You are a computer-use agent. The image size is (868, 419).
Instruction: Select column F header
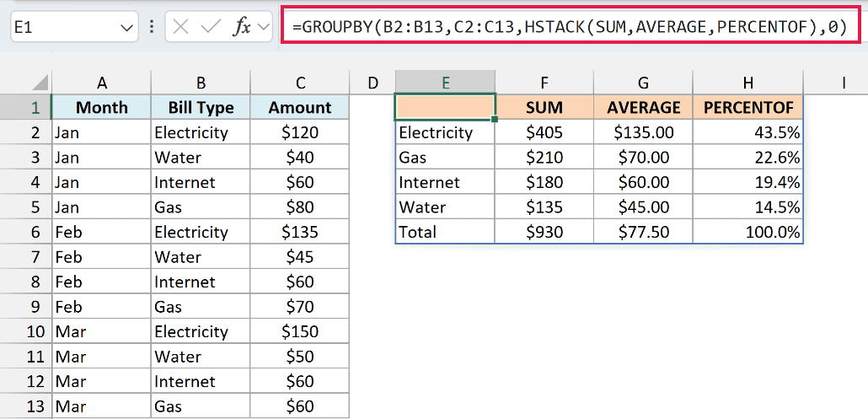point(544,83)
